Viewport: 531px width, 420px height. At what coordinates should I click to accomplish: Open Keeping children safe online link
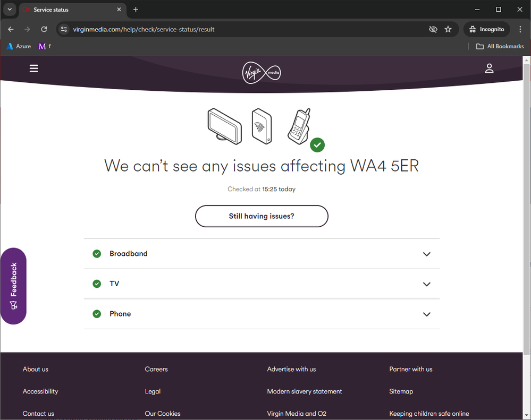pos(429,414)
